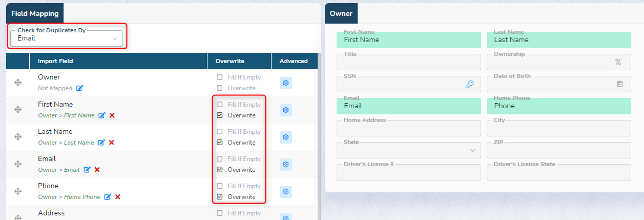Click the Advanced column header
The image size is (644, 220).
[x=294, y=61]
